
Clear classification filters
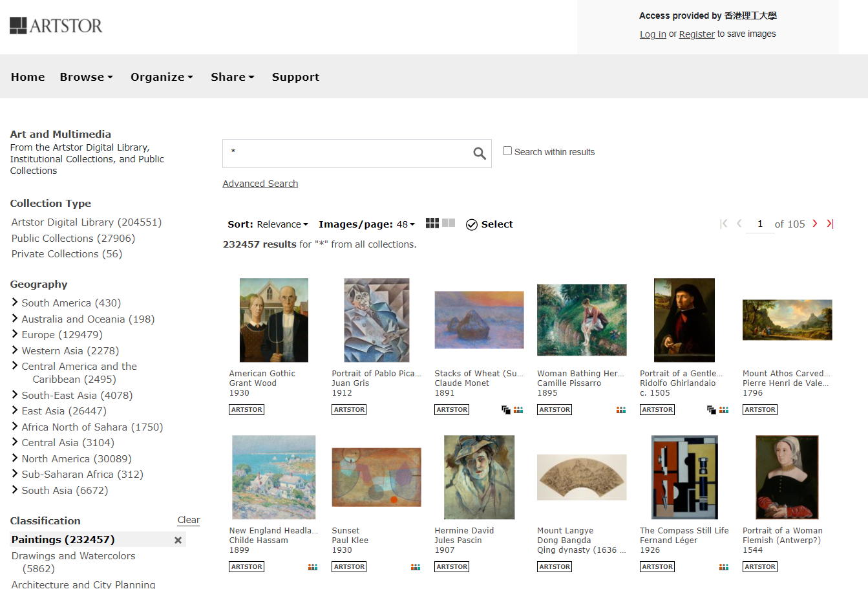[x=189, y=520]
